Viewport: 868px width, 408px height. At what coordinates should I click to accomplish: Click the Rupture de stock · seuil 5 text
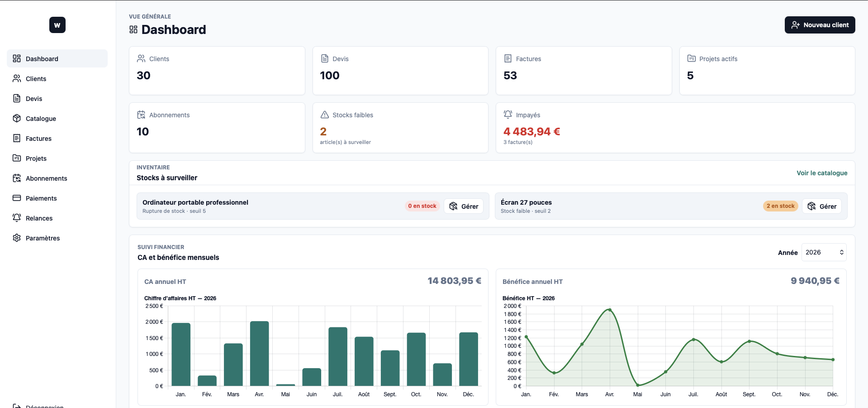pyautogui.click(x=174, y=211)
